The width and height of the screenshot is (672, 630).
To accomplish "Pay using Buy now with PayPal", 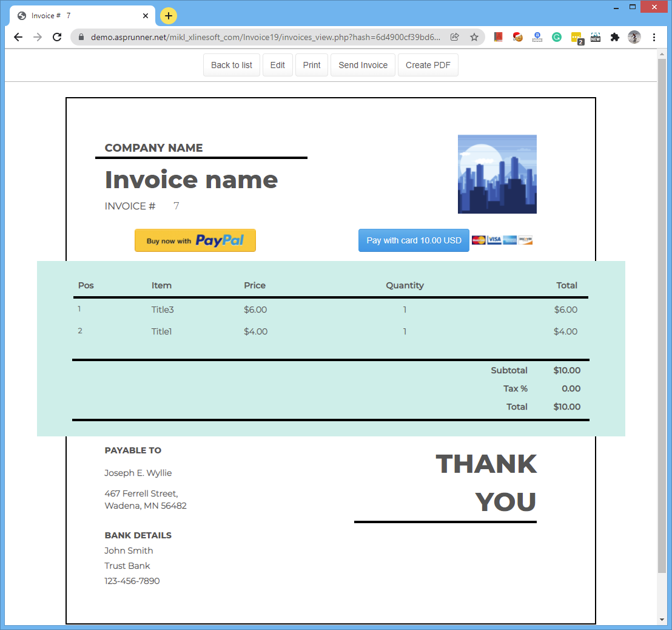I will (195, 240).
